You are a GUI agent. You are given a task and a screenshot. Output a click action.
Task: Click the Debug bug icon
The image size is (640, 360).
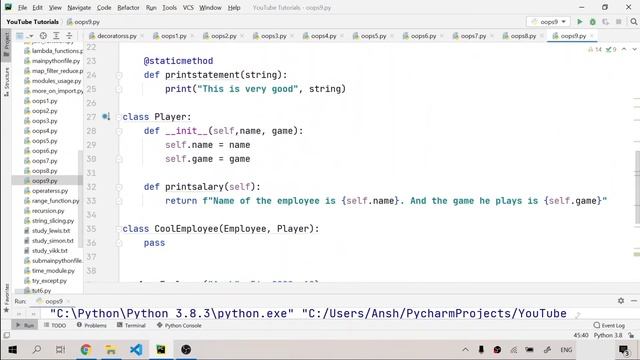click(x=593, y=22)
